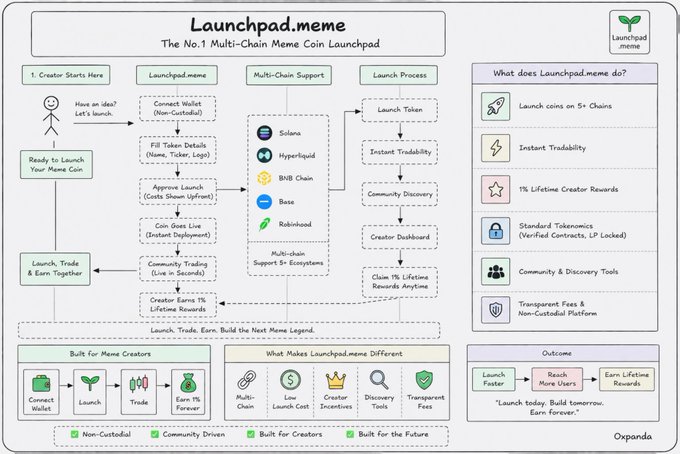680x454 pixels.
Task: Click the Launchpad.meme column header box
Action: tap(177, 75)
